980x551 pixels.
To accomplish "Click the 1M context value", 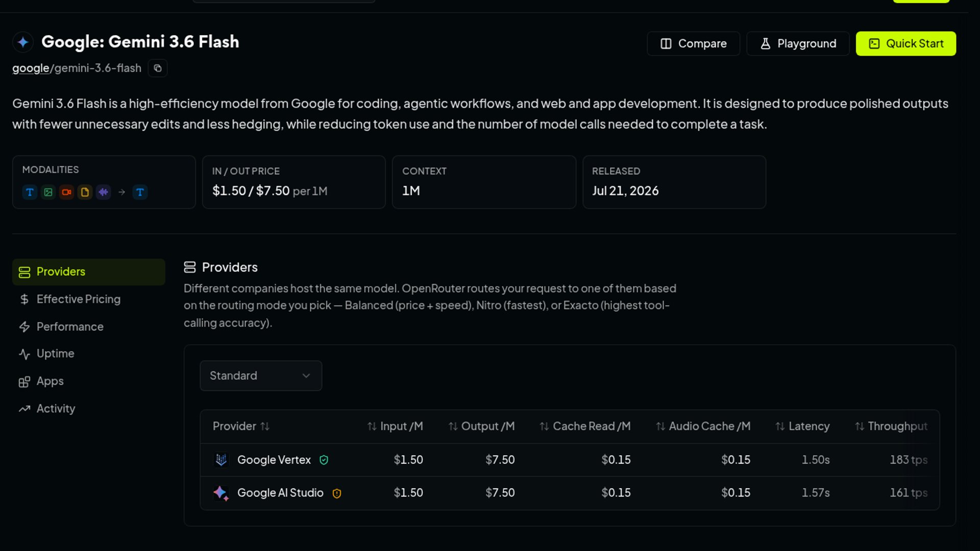I will click(411, 191).
